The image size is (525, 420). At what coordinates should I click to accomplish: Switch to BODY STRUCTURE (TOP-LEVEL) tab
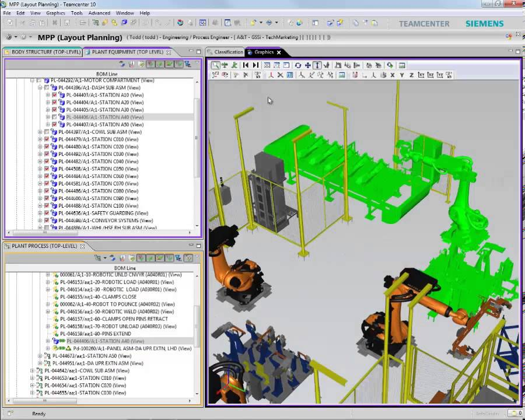coord(43,52)
